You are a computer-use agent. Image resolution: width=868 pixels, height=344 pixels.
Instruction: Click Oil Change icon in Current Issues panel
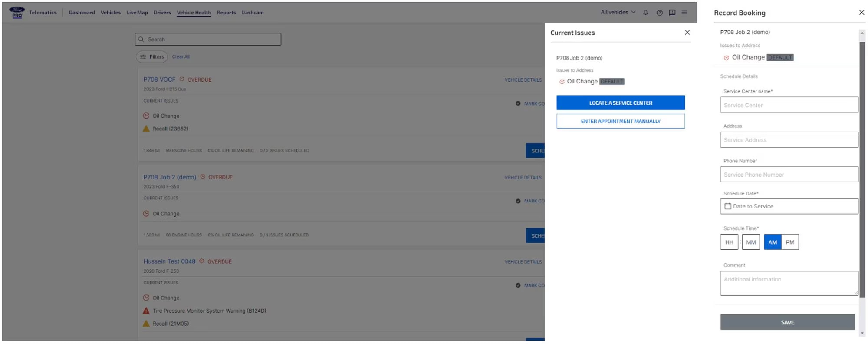click(562, 82)
